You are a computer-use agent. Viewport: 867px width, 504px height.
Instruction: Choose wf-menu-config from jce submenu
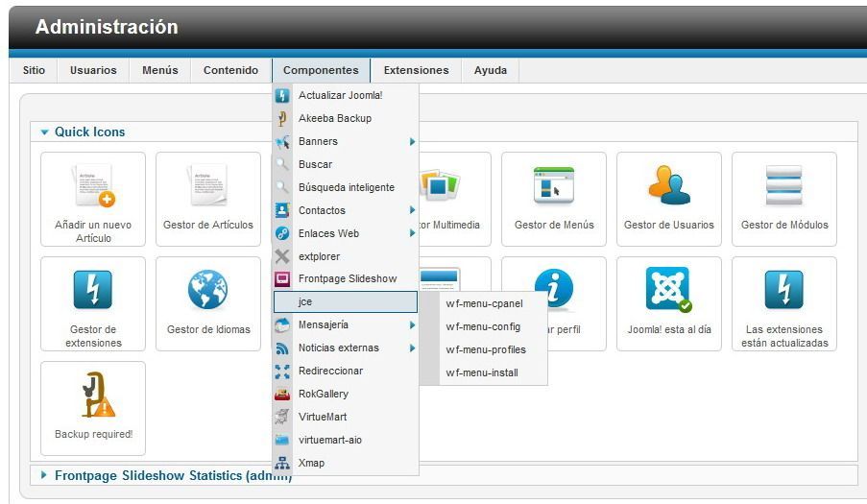pos(484,326)
